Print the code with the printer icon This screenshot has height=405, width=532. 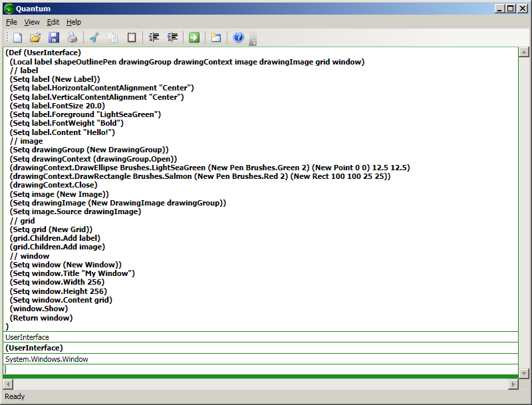tap(72, 37)
